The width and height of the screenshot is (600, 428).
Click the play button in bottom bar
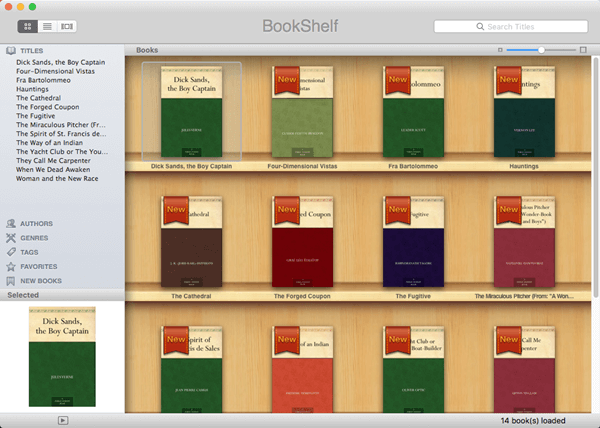tap(63, 420)
